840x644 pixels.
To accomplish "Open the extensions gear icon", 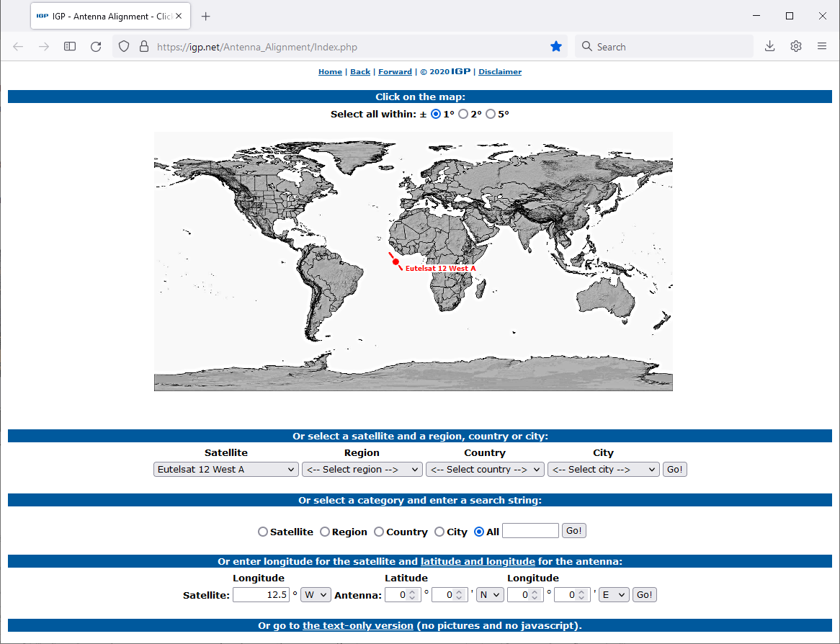I will pyautogui.click(x=796, y=47).
